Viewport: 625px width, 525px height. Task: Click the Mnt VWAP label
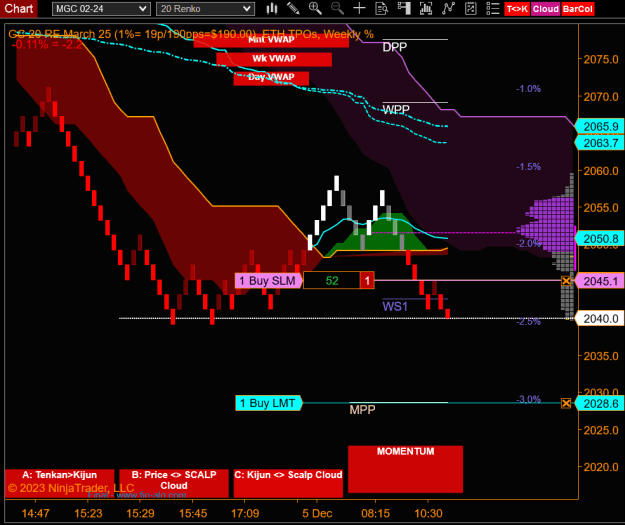[271, 40]
